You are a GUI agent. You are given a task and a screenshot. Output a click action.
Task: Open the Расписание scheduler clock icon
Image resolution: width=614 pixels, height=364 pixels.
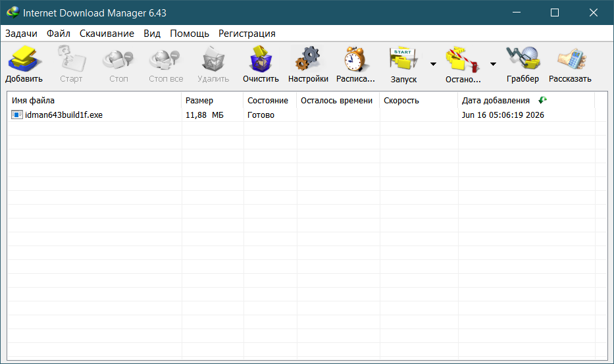355,59
